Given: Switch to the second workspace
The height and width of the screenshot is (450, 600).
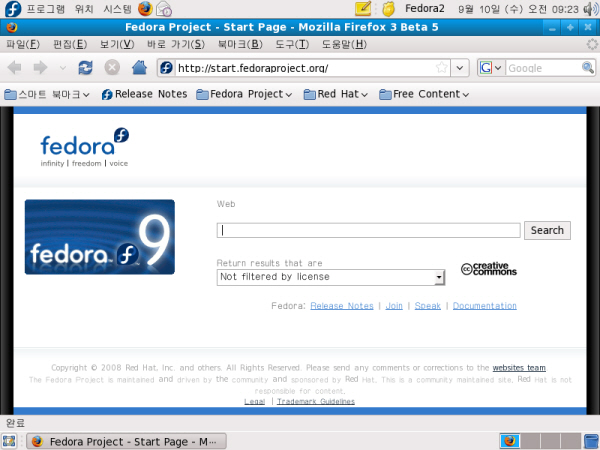Looking at the screenshot, I should point(530,441).
